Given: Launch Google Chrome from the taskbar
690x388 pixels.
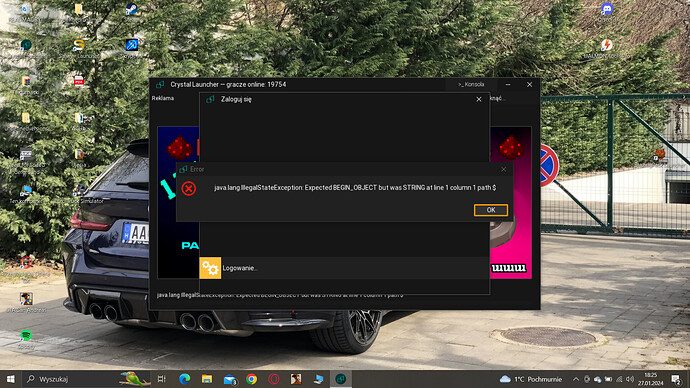Looking at the screenshot, I should click(x=252, y=379).
